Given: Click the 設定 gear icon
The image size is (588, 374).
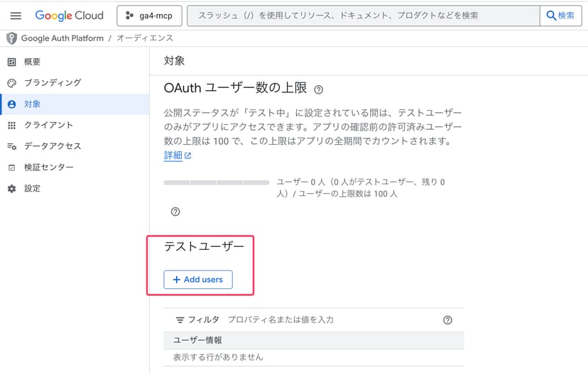Looking at the screenshot, I should coord(11,189).
